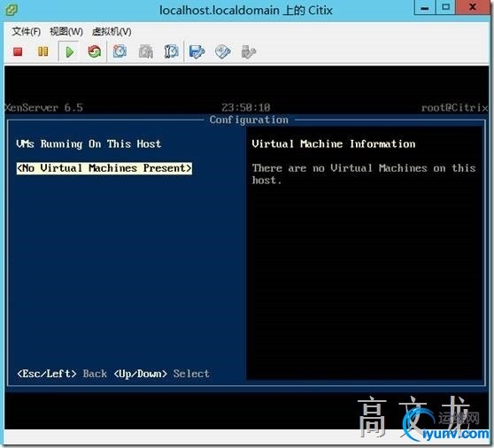This screenshot has width=494, height=448.
Task: Open the 文件(F) menu
Action: (27, 32)
